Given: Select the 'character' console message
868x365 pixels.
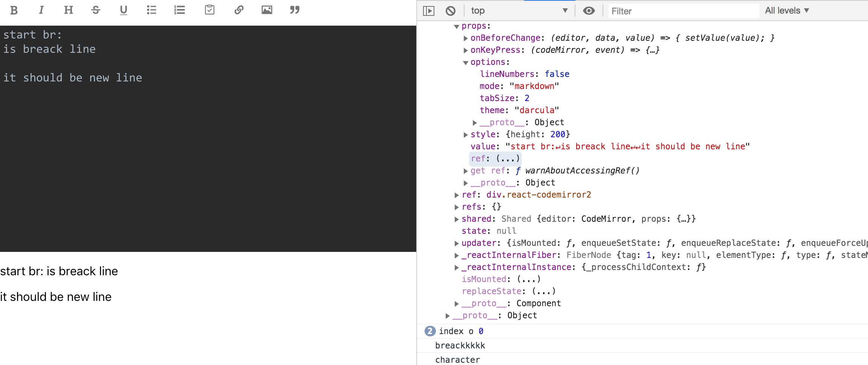Looking at the screenshot, I should tap(457, 360).
